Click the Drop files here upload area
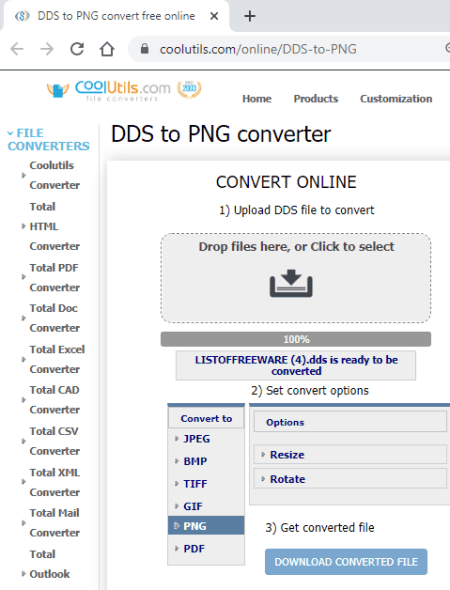The image size is (450, 590). (x=296, y=278)
